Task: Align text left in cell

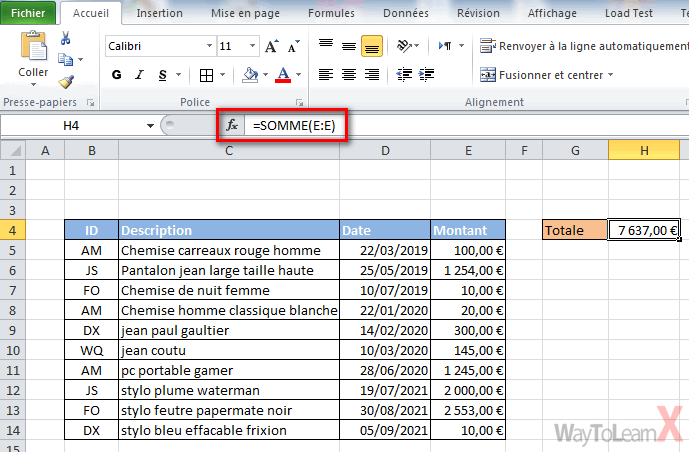Action: tap(326, 75)
